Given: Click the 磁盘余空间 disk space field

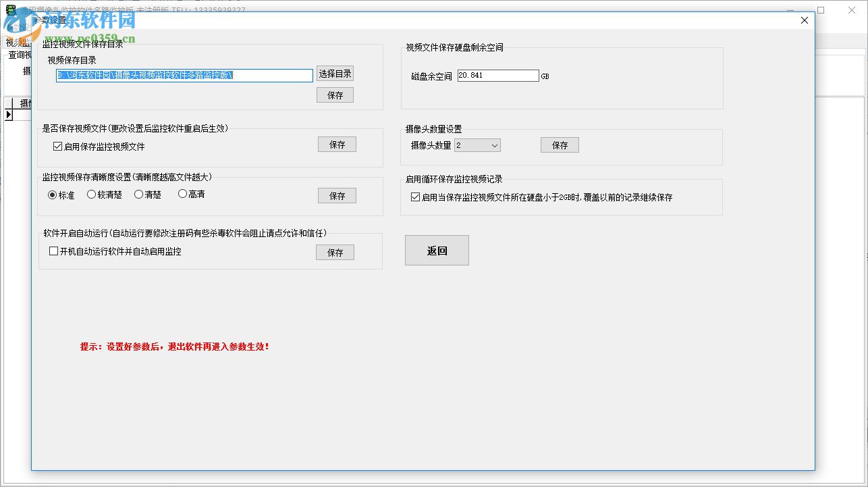Looking at the screenshot, I should pyautogui.click(x=497, y=75).
